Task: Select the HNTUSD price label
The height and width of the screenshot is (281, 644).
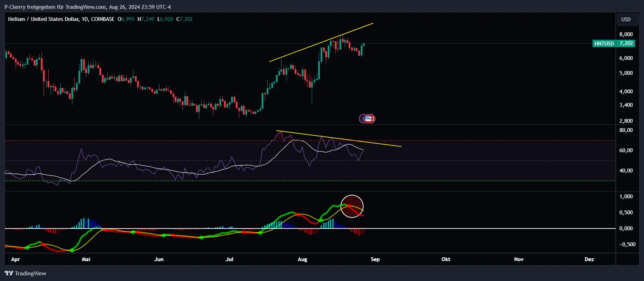Action: (x=604, y=43)
